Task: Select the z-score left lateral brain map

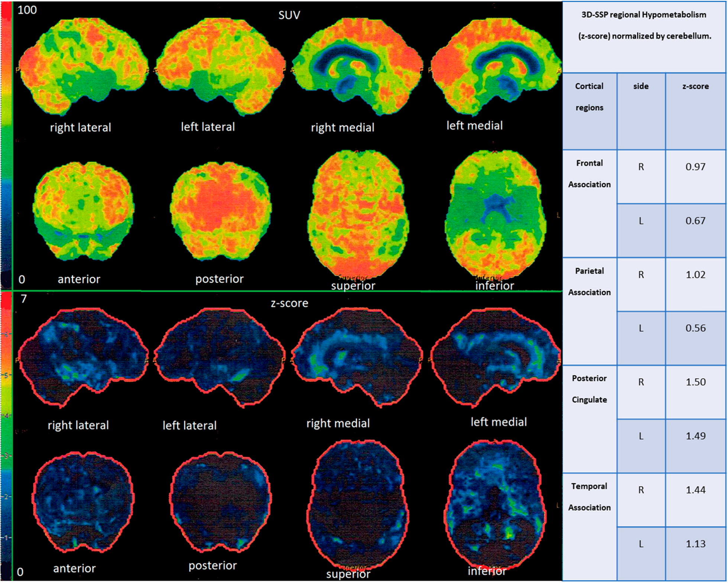Action: 220,358
